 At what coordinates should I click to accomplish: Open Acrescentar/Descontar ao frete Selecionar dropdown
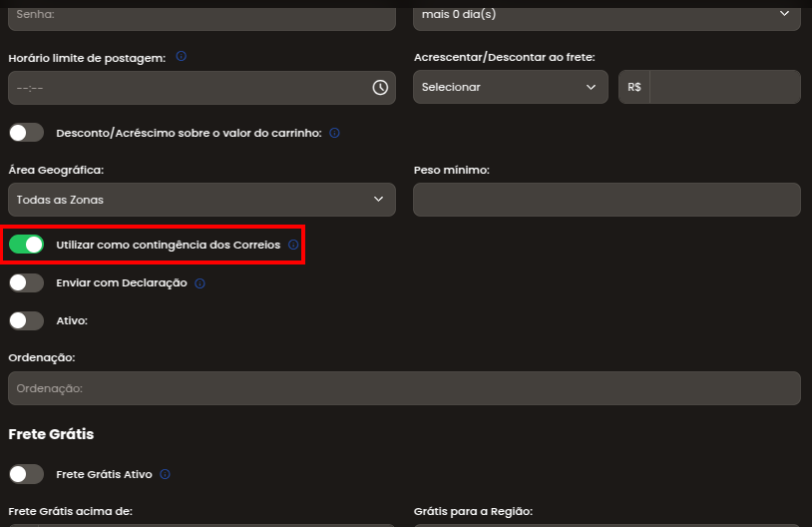[510, 87]
